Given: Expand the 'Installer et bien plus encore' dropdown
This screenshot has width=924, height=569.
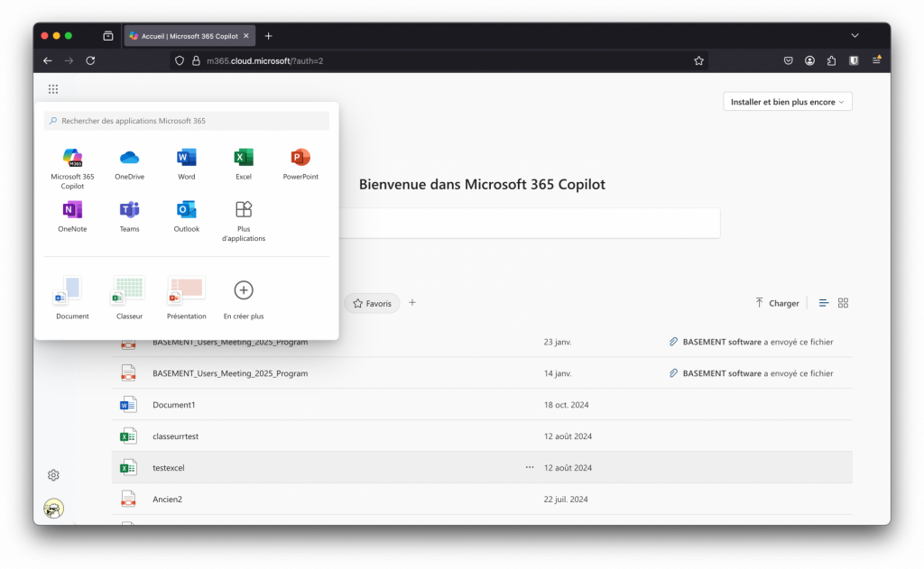Looking at the screenshot, I should [788, 102].
